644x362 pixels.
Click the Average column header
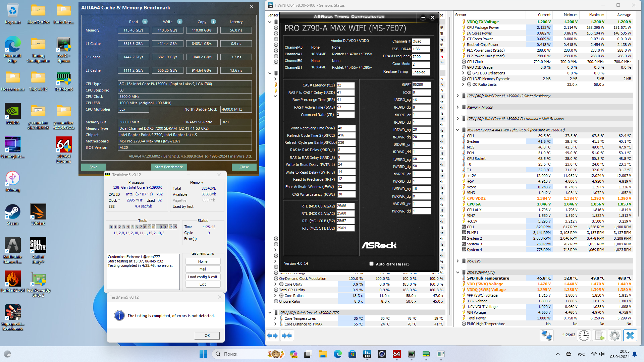click(x=624, y=15)
